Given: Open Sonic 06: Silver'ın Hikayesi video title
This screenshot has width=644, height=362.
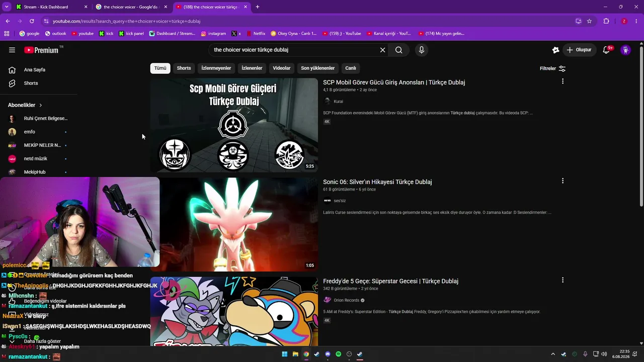Looking at the screenshot, I should click(x=377, y=182).
